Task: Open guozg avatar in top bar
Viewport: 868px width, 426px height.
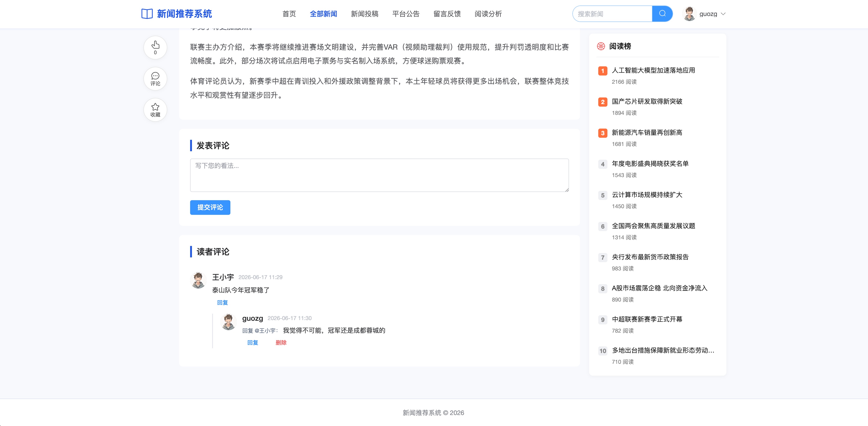Action: (689, 14)
